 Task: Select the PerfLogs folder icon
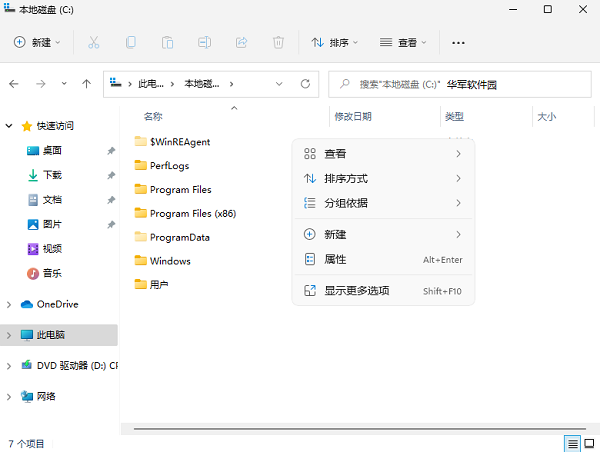140,165
